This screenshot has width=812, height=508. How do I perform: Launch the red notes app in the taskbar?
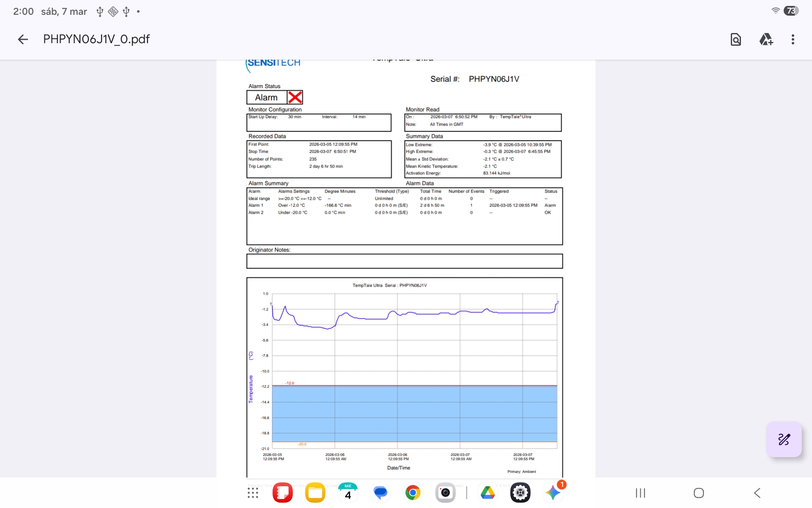point(283,493)
